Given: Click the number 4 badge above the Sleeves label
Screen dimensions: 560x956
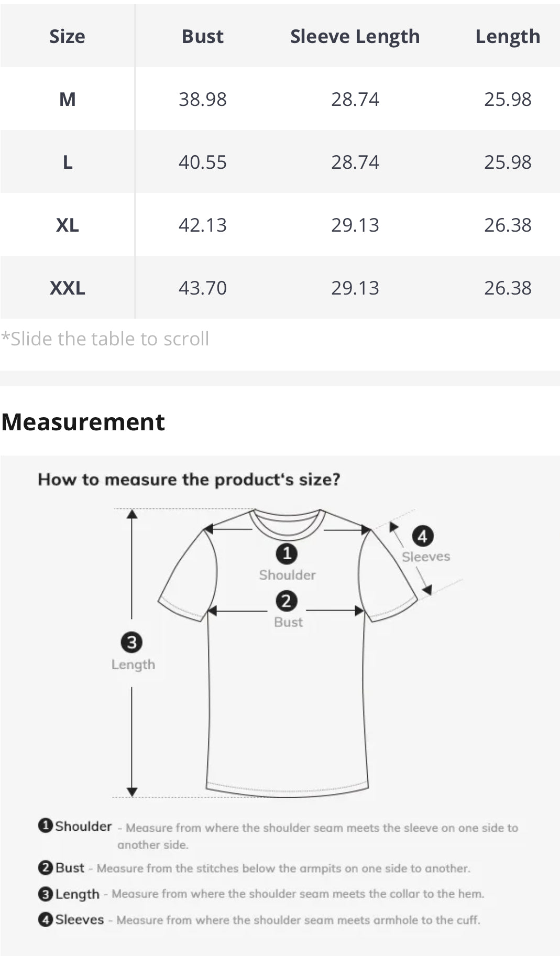Looking at the screenshot, I should [423, 536].
